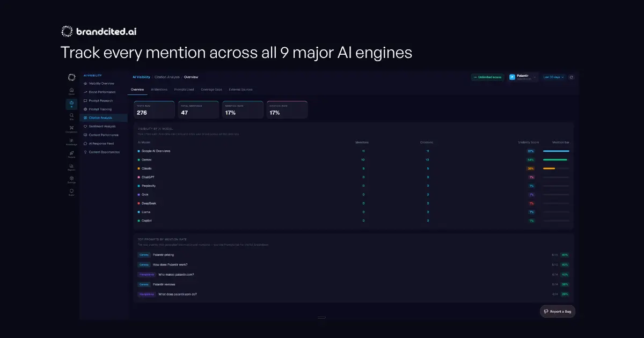Viewport: 644px width, 338px height.
Task: Open the Coverage Gaps tab
Action: point(211,90)
